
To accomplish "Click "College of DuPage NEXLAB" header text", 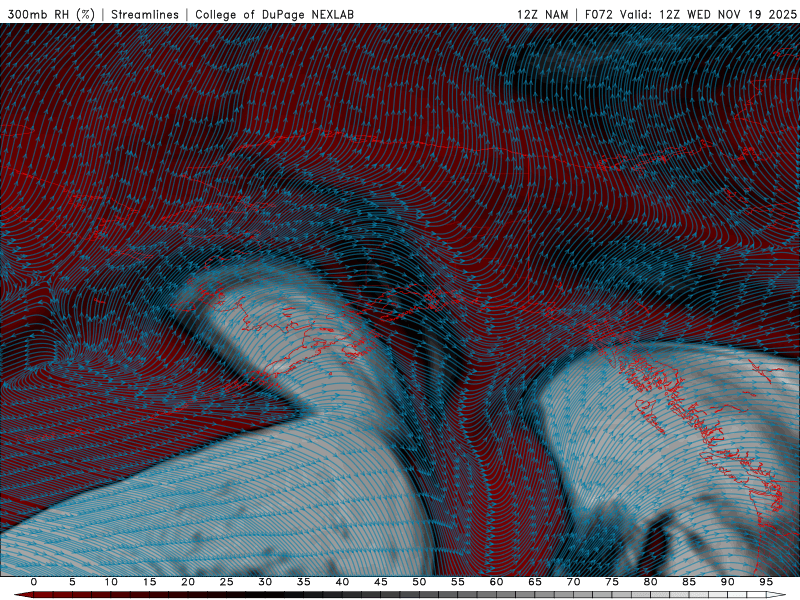I will tap(274, 14).
